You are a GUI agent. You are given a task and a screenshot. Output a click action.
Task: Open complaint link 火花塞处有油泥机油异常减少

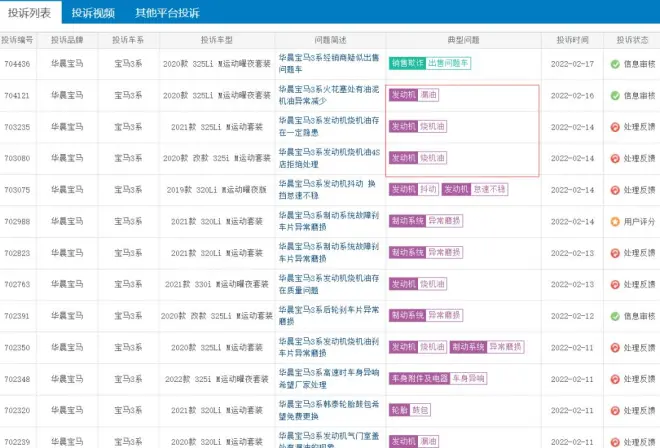329,95
